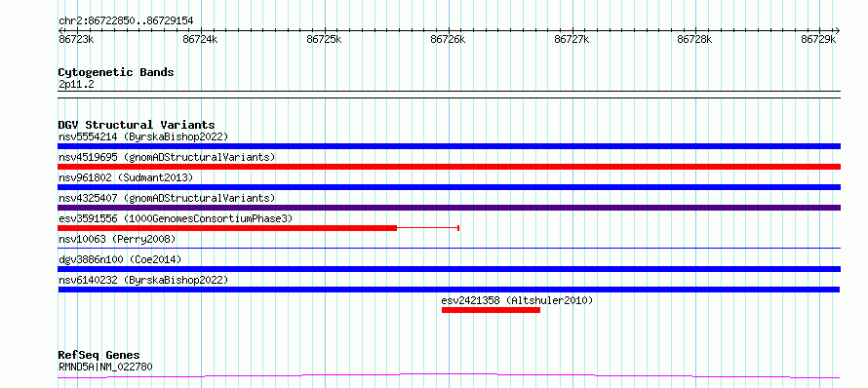Select the thin blue line under nsv10063
Screen dimensions: 868x388
coord(449,249)
